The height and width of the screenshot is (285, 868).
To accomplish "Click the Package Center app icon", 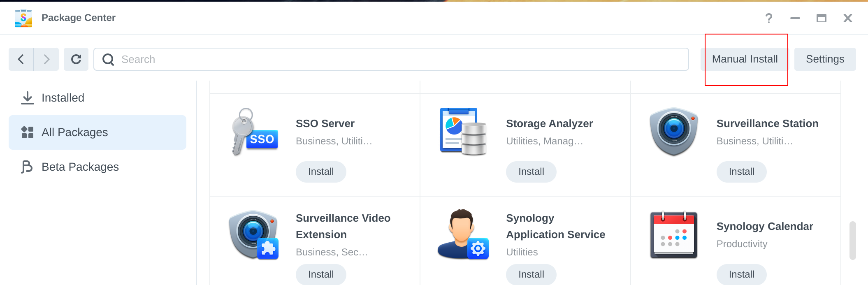I will (23, 18).
